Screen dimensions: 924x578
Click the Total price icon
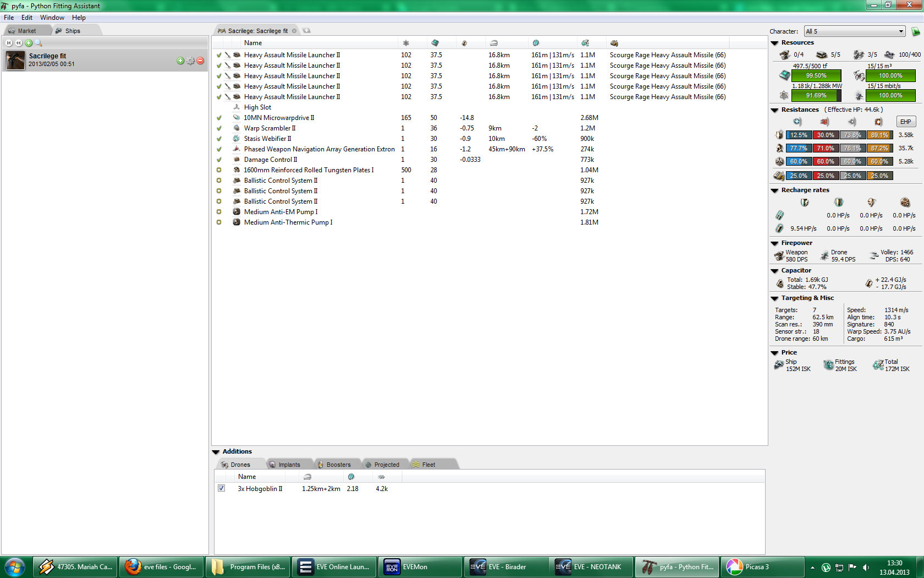tap(878, 364)
